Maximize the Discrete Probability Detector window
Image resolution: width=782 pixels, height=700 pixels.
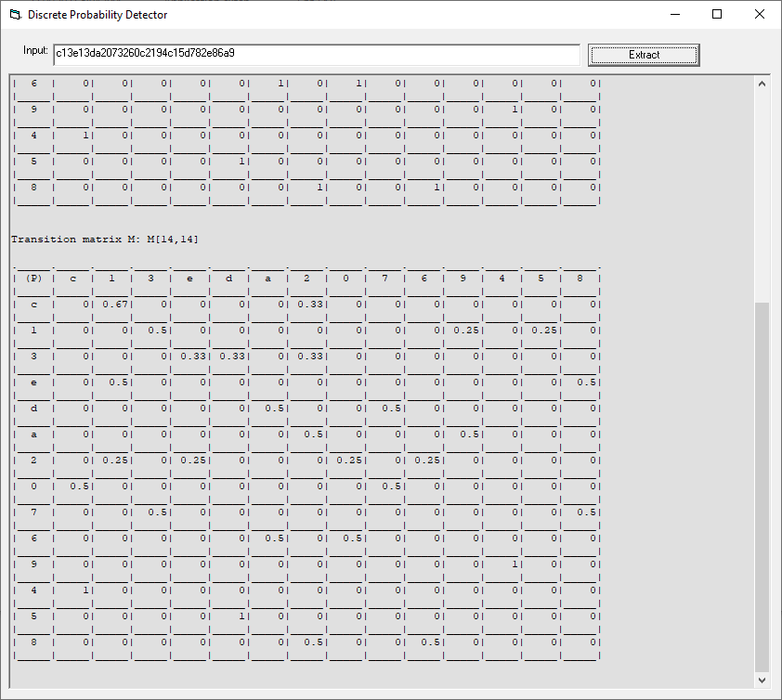pyautogui.click(x=717, y=15)
